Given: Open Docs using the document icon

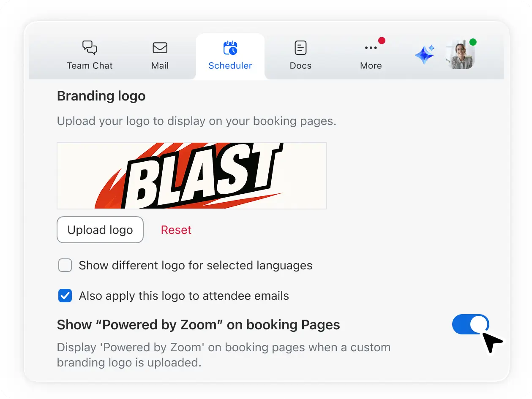Looking at the screenshot, I should click(x=300, y=48).
